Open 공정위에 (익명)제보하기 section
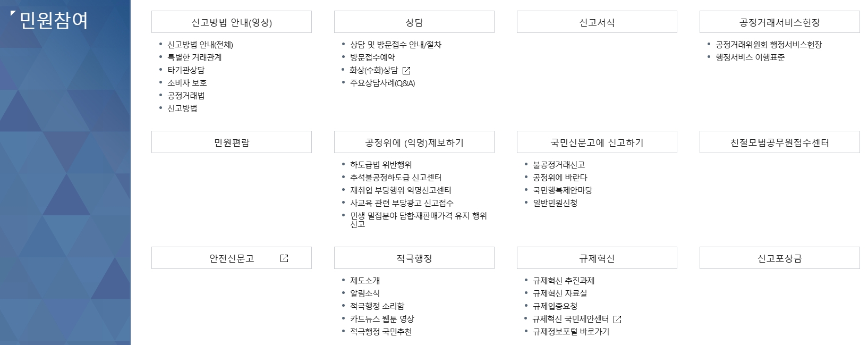 click(x=414, y=142)
